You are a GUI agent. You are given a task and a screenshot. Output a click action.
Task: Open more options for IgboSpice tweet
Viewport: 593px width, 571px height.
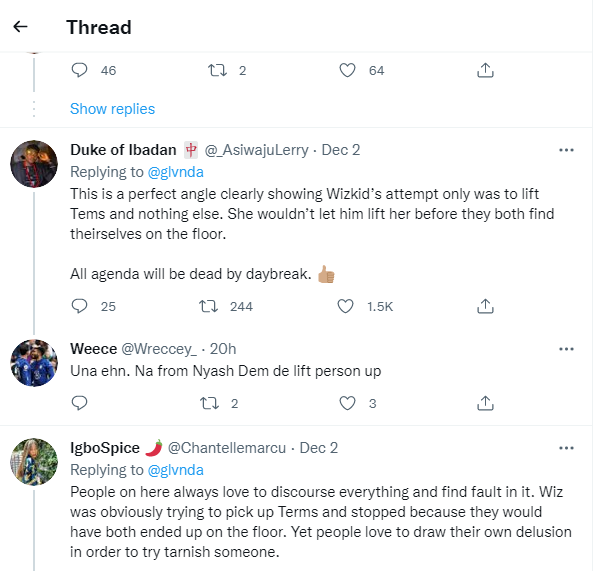[x=566, y=448]
